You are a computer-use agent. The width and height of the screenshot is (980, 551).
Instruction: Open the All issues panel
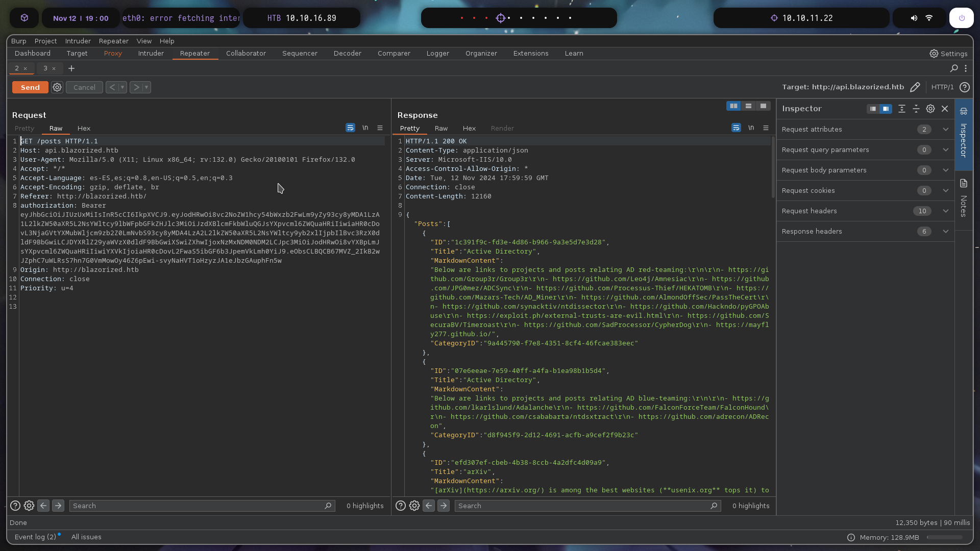[x=86, y=537]
